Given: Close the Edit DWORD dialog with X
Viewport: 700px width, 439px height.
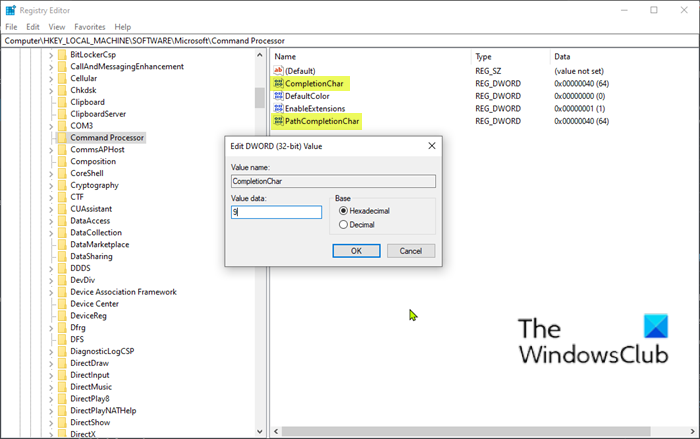Looking at the screenshot, I should 432,146.
